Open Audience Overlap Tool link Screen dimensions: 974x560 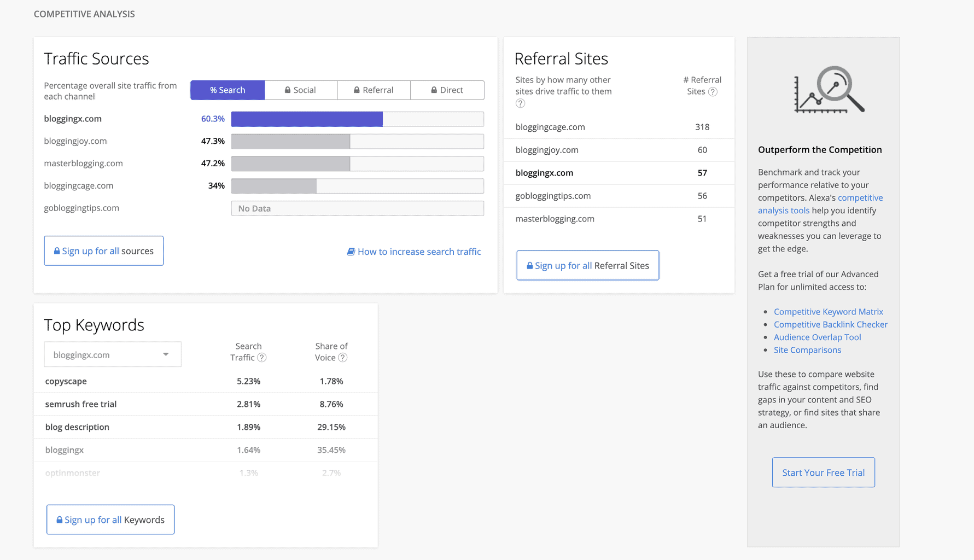[818, 337]
